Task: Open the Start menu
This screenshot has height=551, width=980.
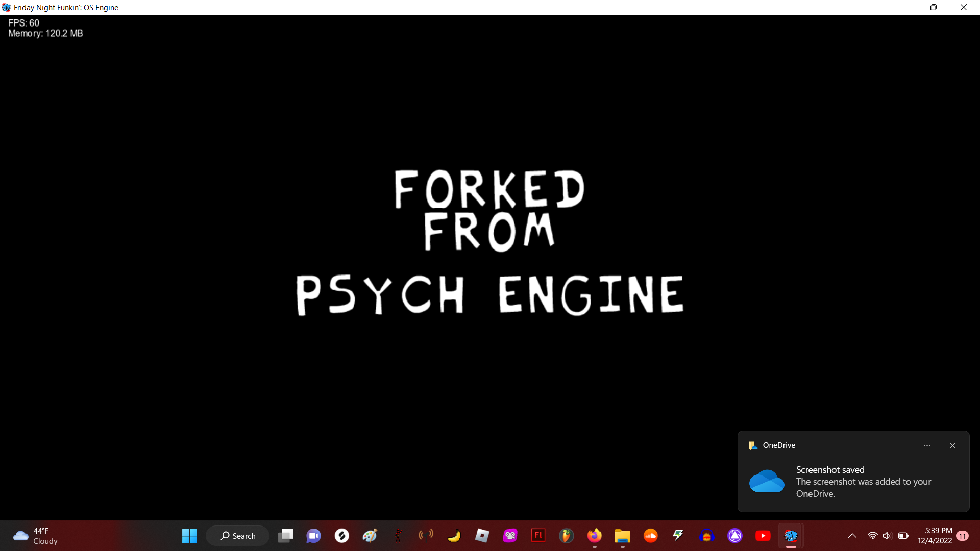Action: (x=189, y=536)
